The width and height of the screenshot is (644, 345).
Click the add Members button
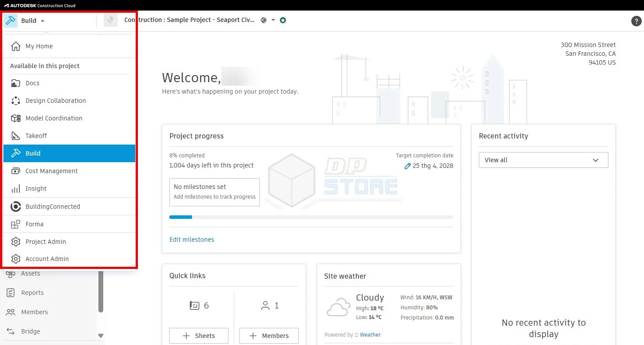point(269,336)
